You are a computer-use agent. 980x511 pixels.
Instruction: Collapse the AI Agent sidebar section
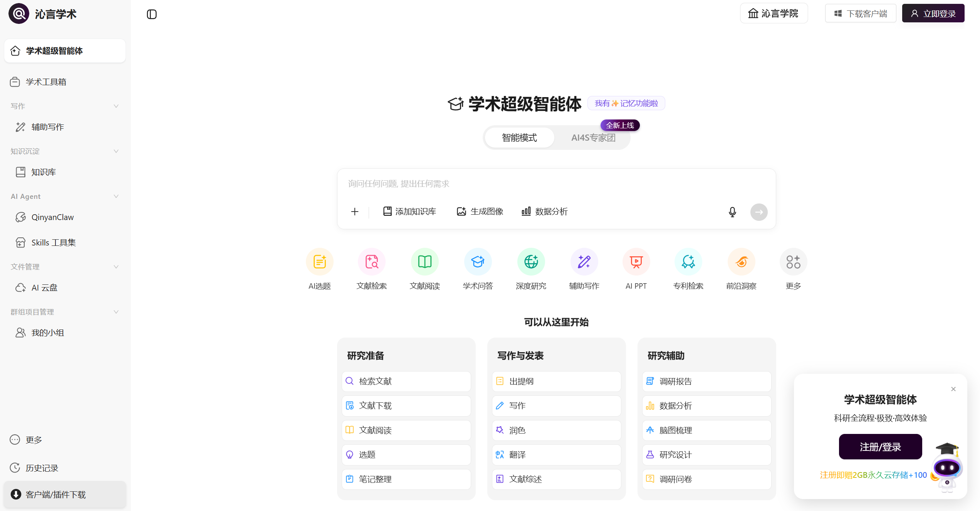tap(116, 196)
